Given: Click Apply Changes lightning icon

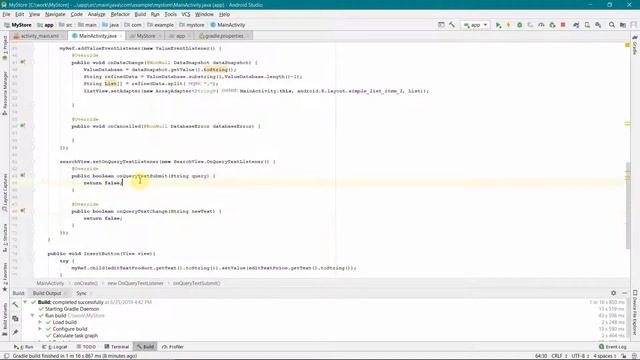Looking at the screenshot, I should click(509, 25).
